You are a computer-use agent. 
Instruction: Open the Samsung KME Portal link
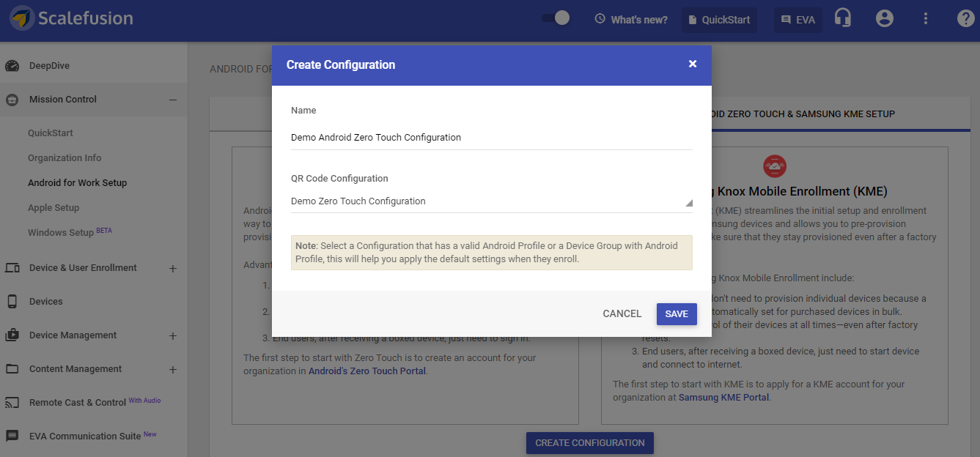724,398
